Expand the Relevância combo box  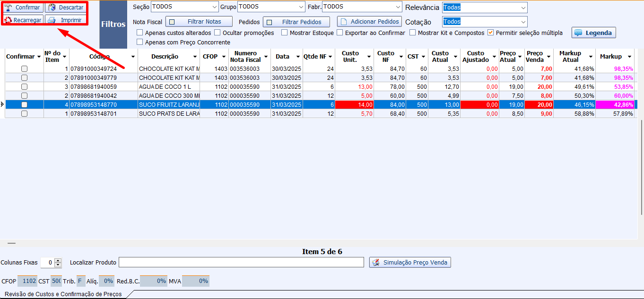tap(522, 8)
